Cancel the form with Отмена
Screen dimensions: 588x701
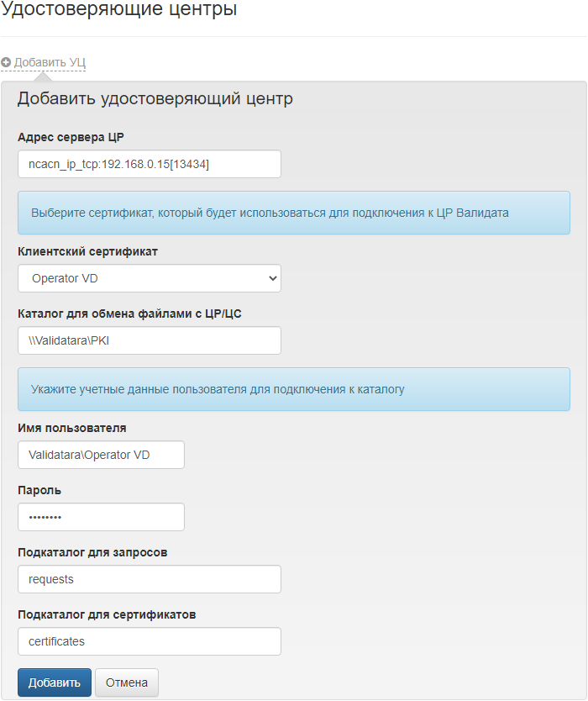[x=127, y=683]
